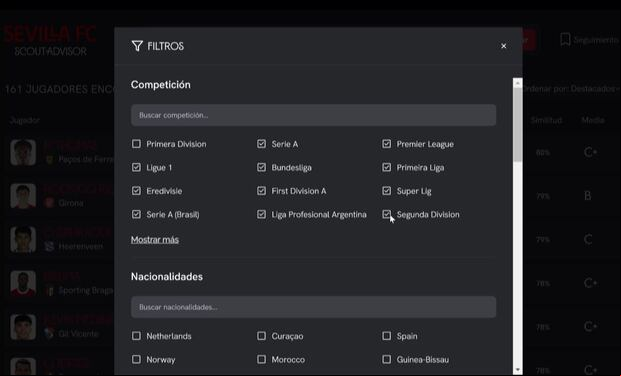The height and width of the screenshot is (376, 621).
Task: Click the dialog scrollbar up arrow
Action: [517, 83]
